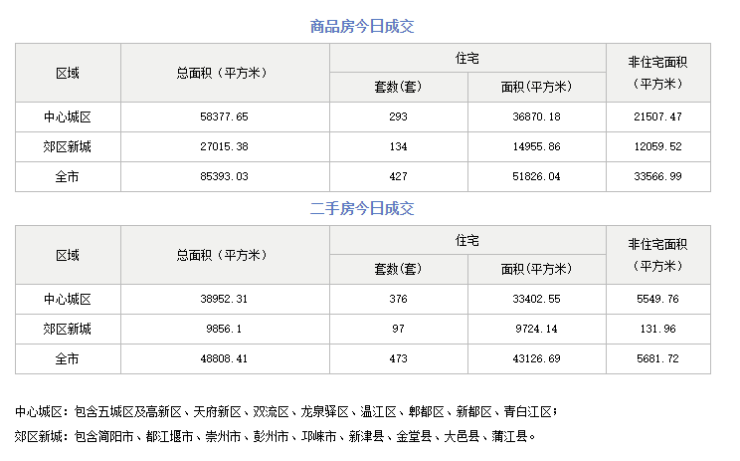Click the 9856.1 total area cell
Viewport: 740px width, 461px height.
(x=224, y=329)
